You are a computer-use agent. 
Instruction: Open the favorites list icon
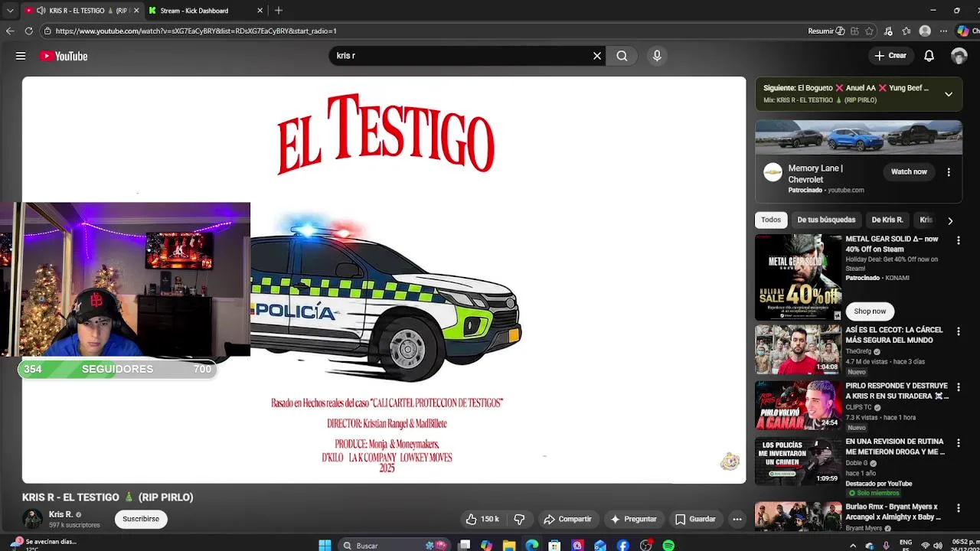pos(906,31)
